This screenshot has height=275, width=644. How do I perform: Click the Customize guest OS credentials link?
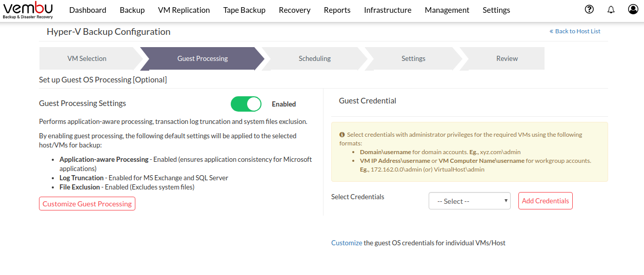coord(347,243)
